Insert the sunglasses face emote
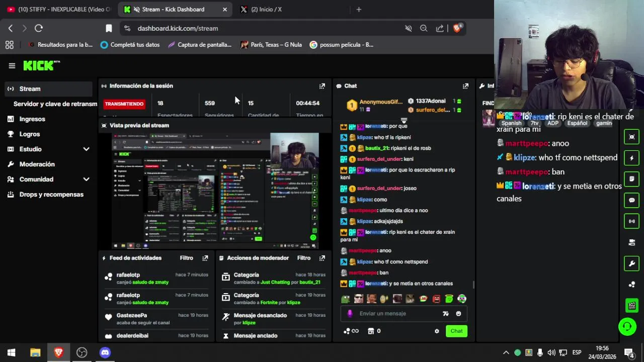644x362 pixels. (358, 299)
